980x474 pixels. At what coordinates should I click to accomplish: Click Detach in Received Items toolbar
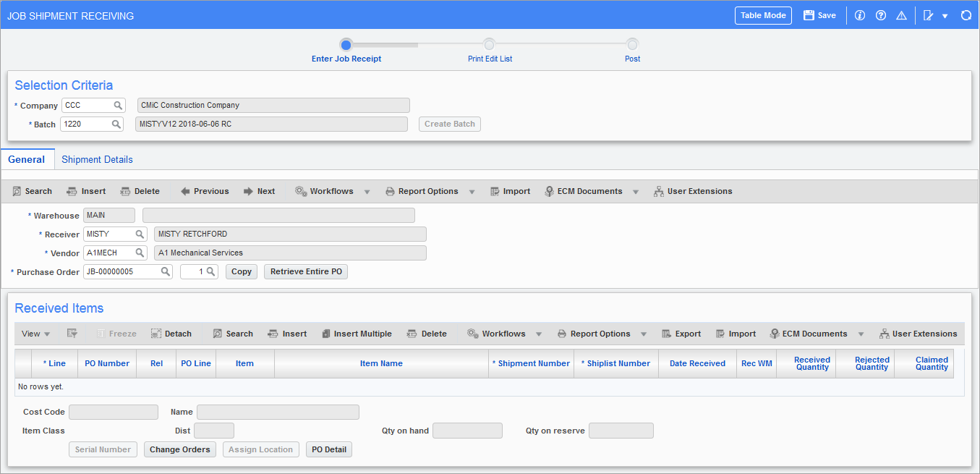click(171, 334)
